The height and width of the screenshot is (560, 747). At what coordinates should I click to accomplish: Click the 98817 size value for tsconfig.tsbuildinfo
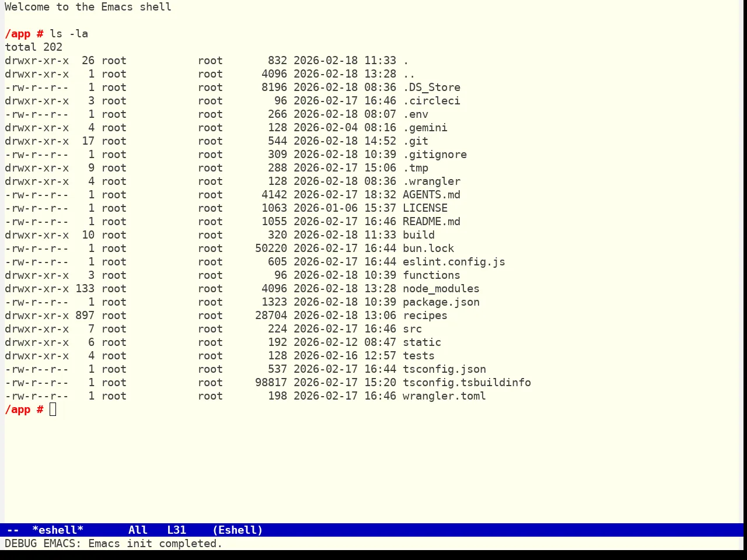[x=271, y=383]
